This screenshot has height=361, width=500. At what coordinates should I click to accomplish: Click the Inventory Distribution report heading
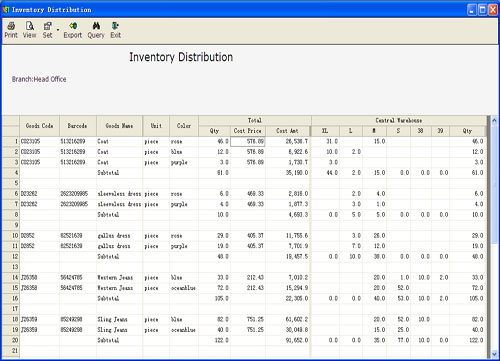pos(181,57)
